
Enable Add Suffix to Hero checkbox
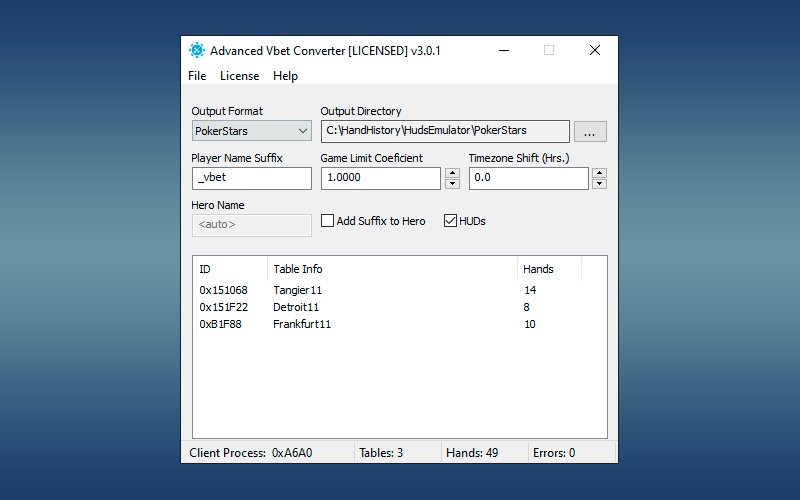click(x=328, y=221)
